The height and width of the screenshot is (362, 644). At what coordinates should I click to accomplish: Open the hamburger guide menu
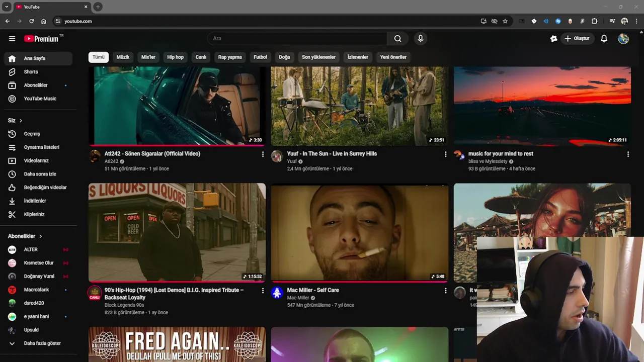click(x=12, y=39)
